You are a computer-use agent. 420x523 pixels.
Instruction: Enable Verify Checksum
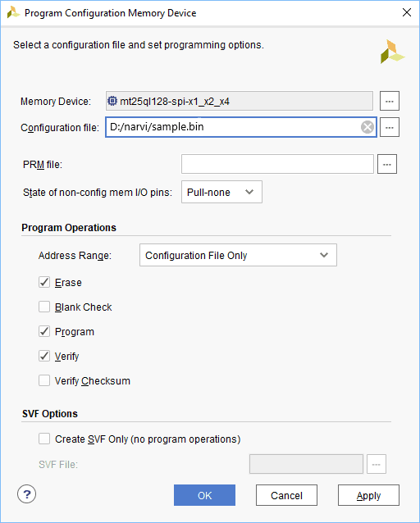pos(44,380)
